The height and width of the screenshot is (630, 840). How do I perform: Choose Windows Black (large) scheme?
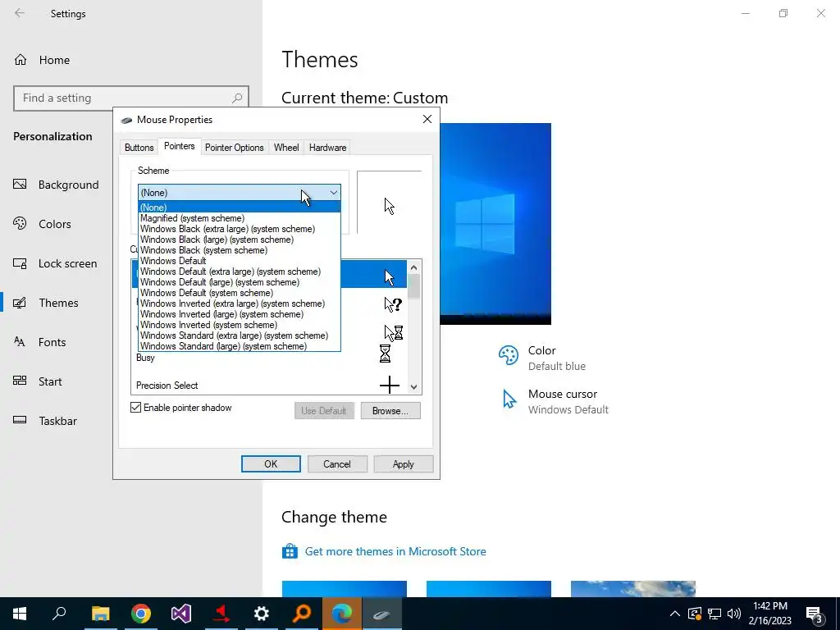click(x=240, y=240)
